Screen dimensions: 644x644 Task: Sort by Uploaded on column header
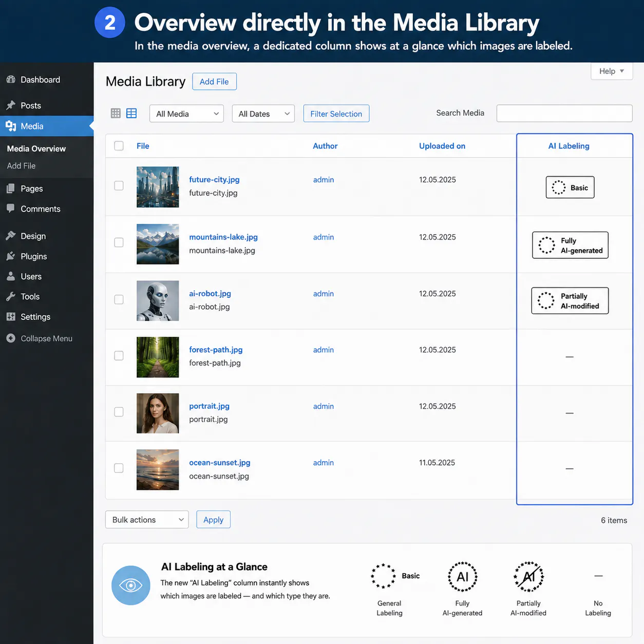(x=442, y=146)
